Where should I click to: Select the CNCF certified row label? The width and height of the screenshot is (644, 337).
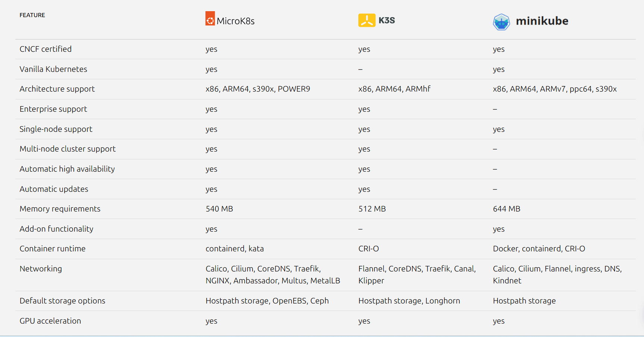click(45, 49)
